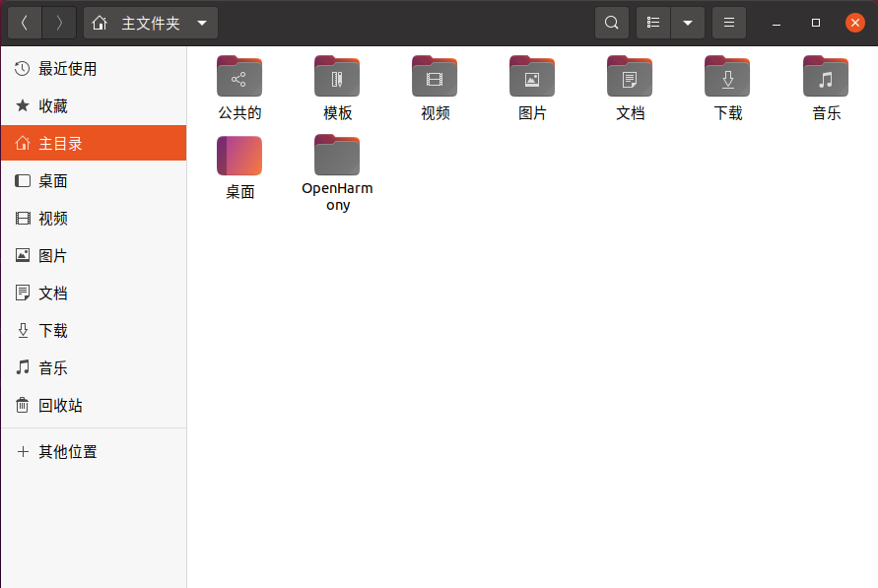
Task: Select the 模板 templates folder icon
Action: pyautogui.click(x=337, y=77)
